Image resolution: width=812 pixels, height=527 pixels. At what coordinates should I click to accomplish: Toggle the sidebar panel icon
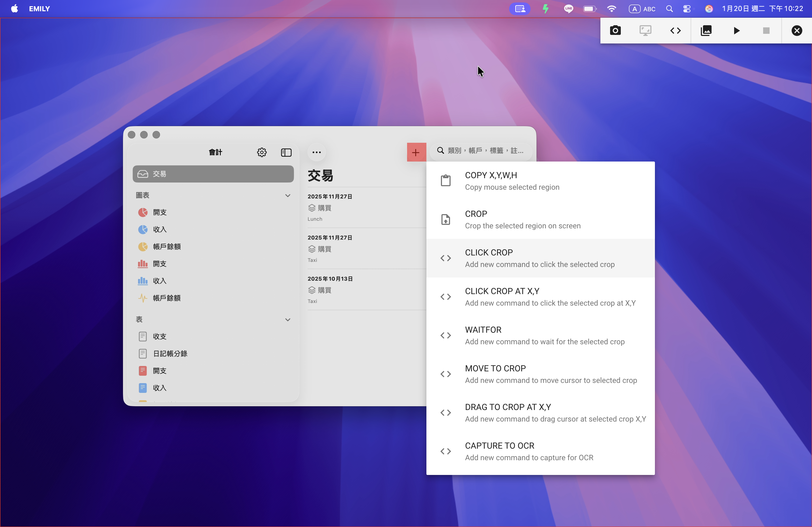click(x=286, y=152)
